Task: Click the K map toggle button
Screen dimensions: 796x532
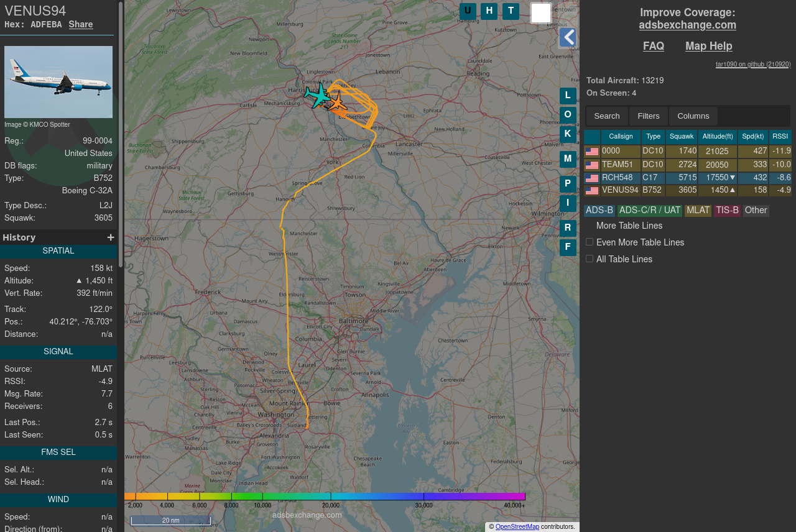Action: pyautogui.click(x=568, y=134)
